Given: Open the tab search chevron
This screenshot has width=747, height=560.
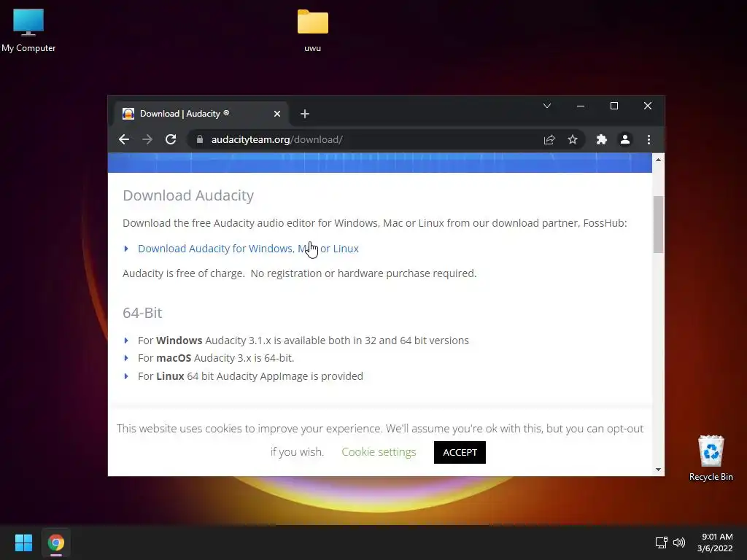Looking at the screenshot, I should [x=547, y=106].
